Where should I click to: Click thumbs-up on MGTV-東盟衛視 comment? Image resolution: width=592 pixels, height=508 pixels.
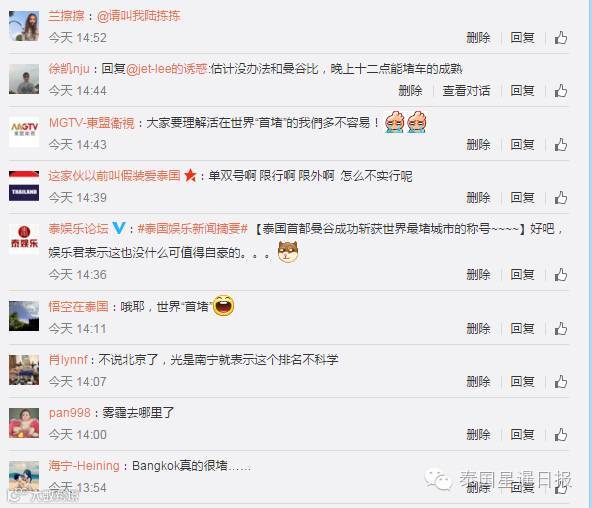pyautogui.click(x=561, y=145)
